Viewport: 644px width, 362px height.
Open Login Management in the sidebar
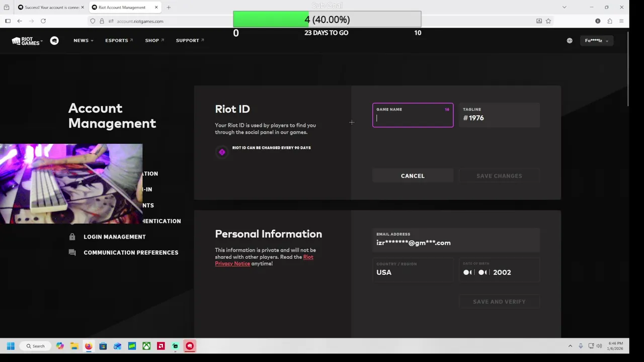click(115, 237)
